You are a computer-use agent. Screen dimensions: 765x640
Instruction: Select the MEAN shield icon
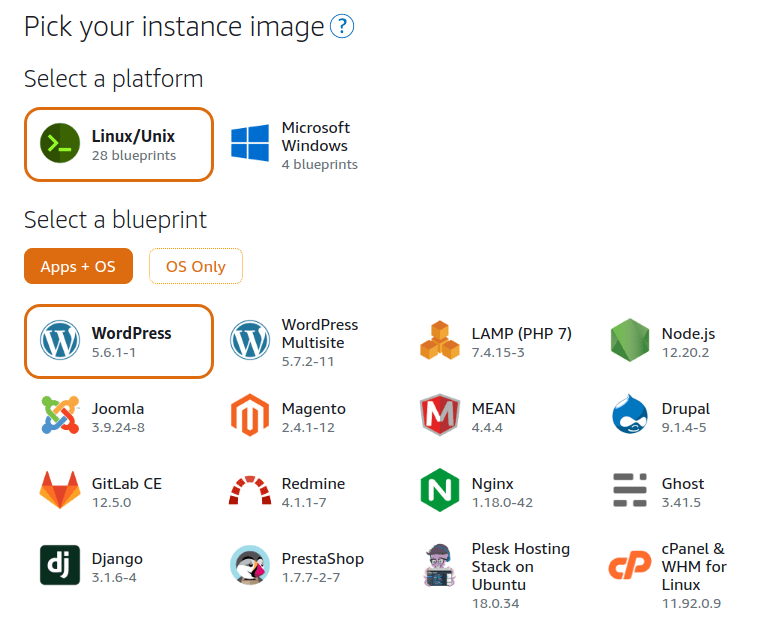[440, 415]
